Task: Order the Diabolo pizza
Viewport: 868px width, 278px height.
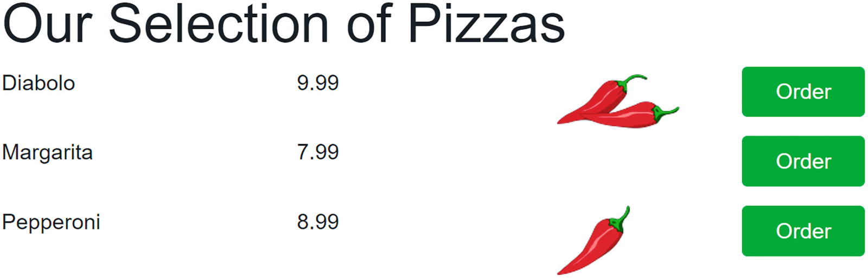Action: [802, 92]
